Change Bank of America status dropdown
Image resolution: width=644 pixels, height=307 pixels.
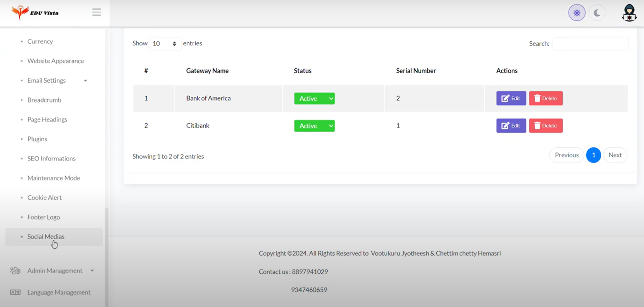tap(314, 98)
